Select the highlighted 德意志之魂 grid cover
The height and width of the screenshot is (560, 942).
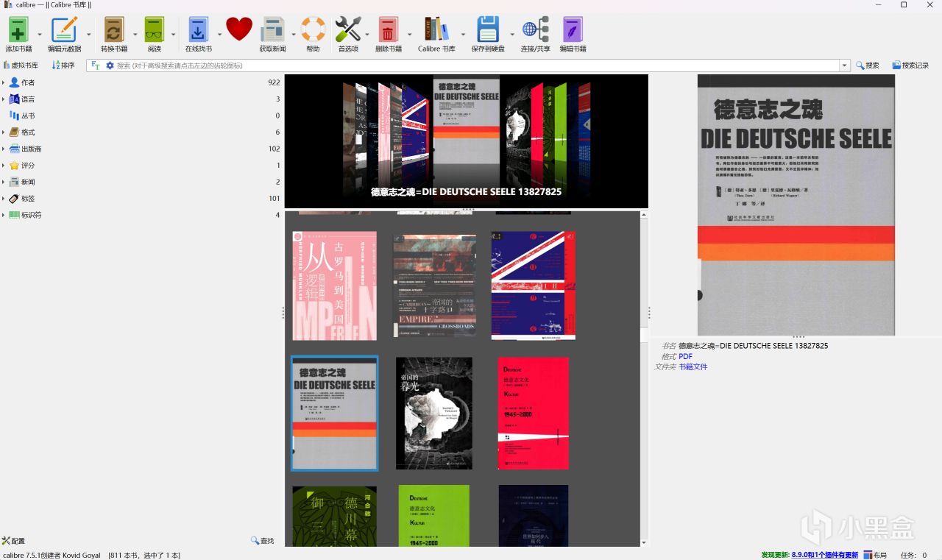coord(334,414)
